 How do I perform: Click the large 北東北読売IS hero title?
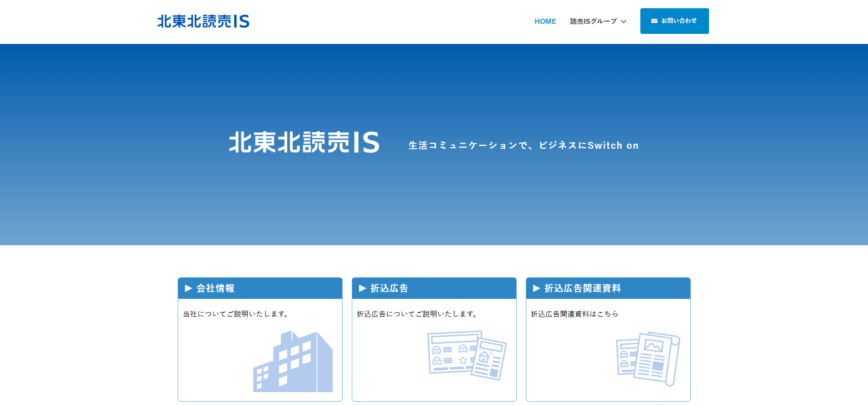pyautogui.click(x=305, y=142)
